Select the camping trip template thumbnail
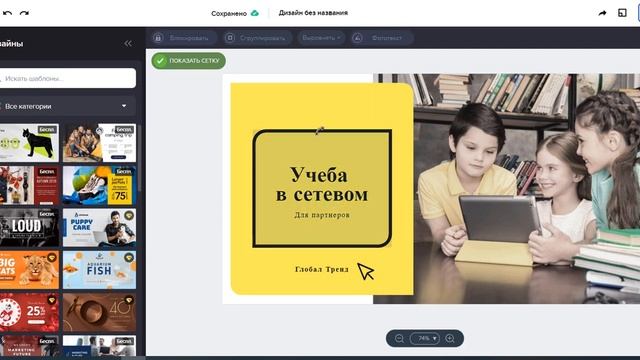This screenshot has height=360, width=640. [x=99, y=142]
